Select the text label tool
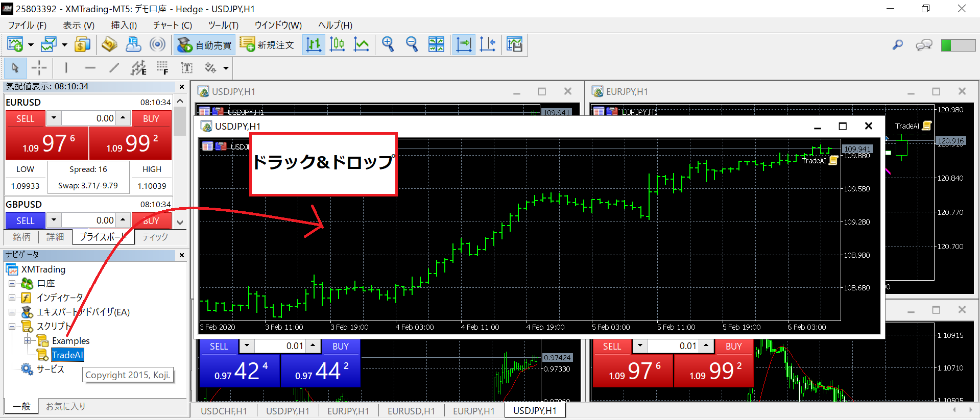Image resolution: width=980 pixels, height=420 pixels. coord(187,68)
